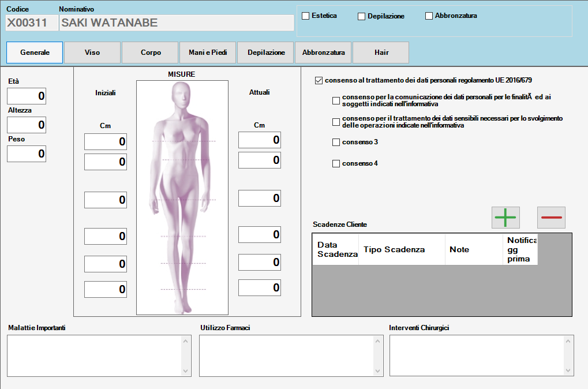This screenshot has width=588, height=389.
Task: Select the Mani e Piedi tab
Action: point(208,53)
